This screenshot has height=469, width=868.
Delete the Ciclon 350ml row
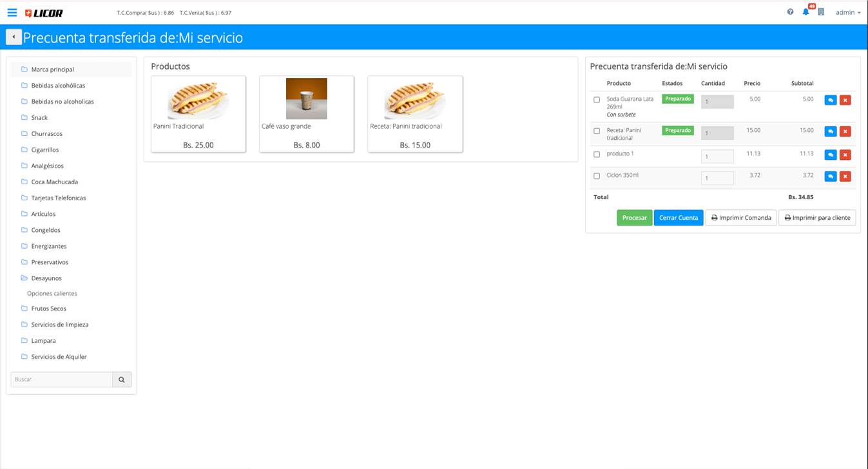[845, 177]
